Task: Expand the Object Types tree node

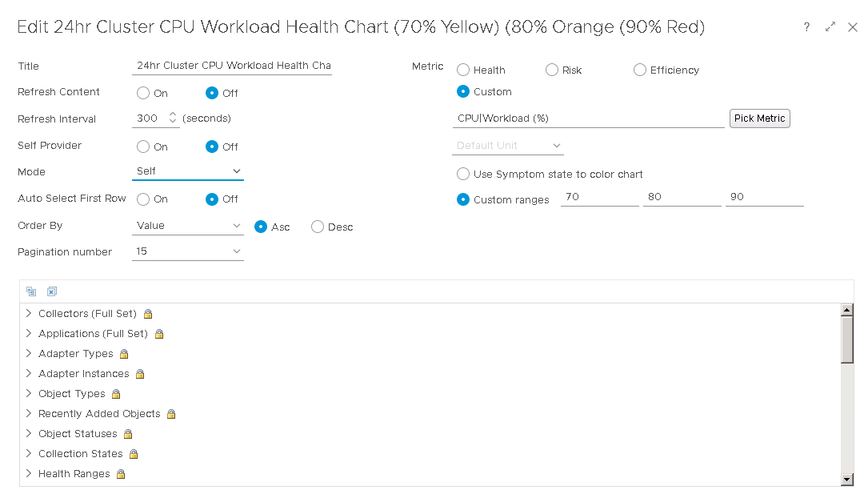Action: tap(29, 393)
